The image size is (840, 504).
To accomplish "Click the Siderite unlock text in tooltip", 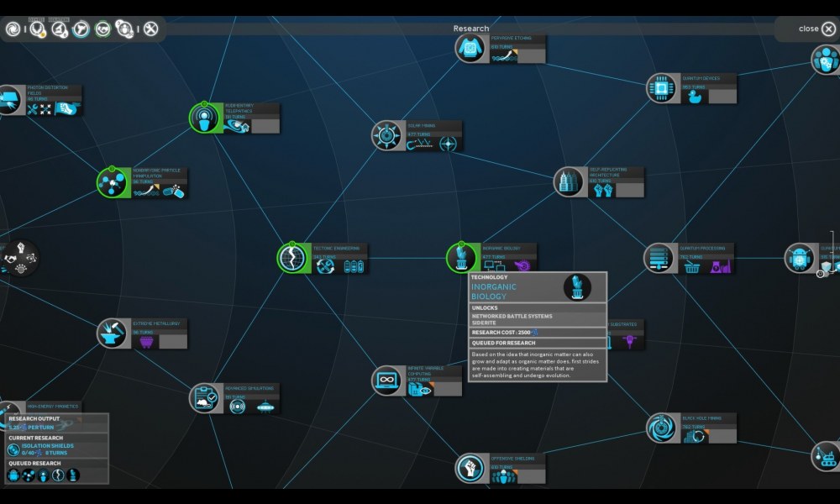I will 484,323.
